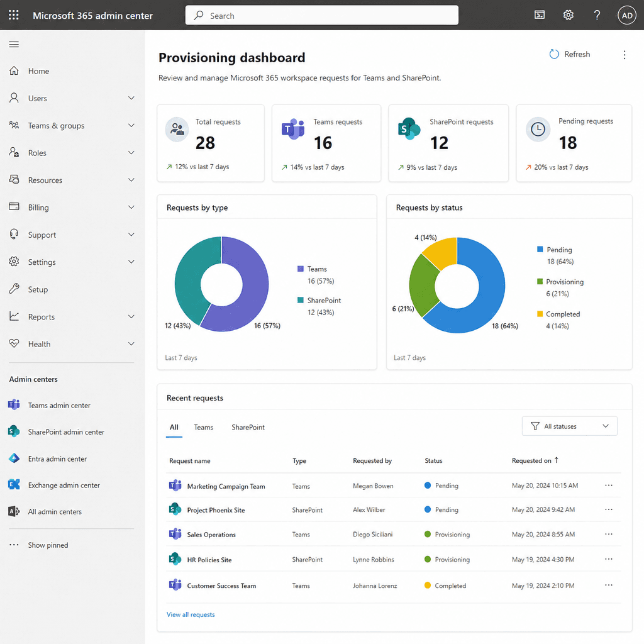Click the Setup wrench icon
The width and height of the screenshot is (644, 644).
(14, 289)
